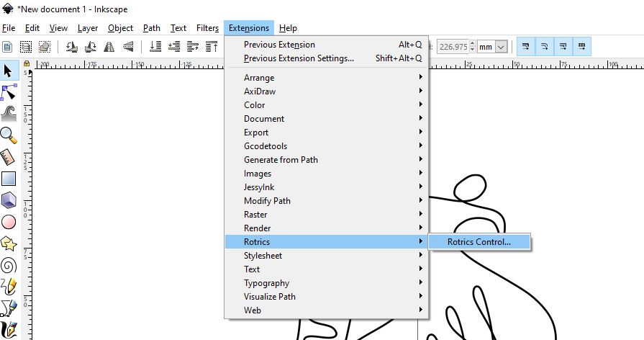Select the Node edit tool
Image resolution: width=644 pixels, height=340 pixels.
(x=8, y=92)
